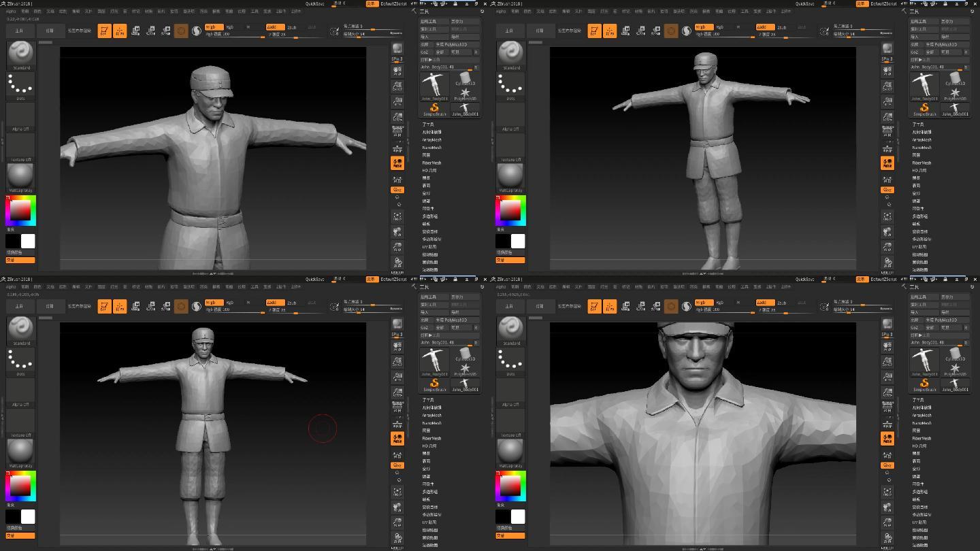Pick a hue in top-right window color picker
Image resolution: width=980 pixels, height=551 pixels.
(x=510, y=211)
